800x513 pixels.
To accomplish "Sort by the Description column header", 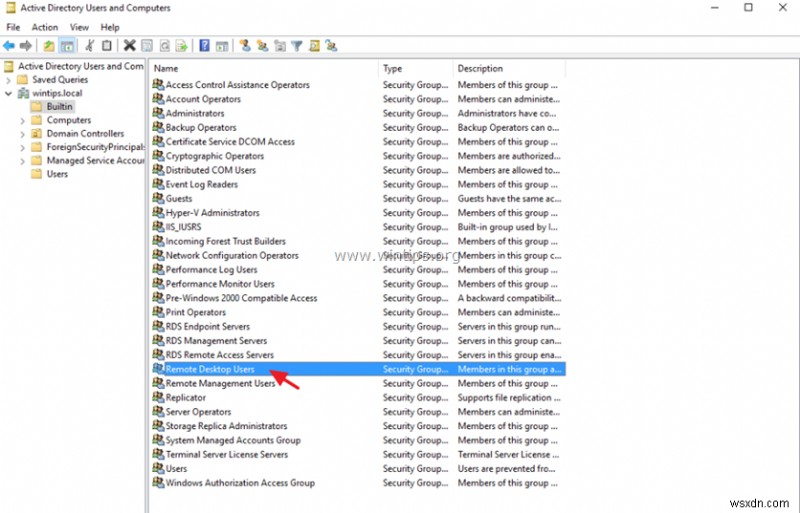I will pyautogui.click(x=509, y=68).
